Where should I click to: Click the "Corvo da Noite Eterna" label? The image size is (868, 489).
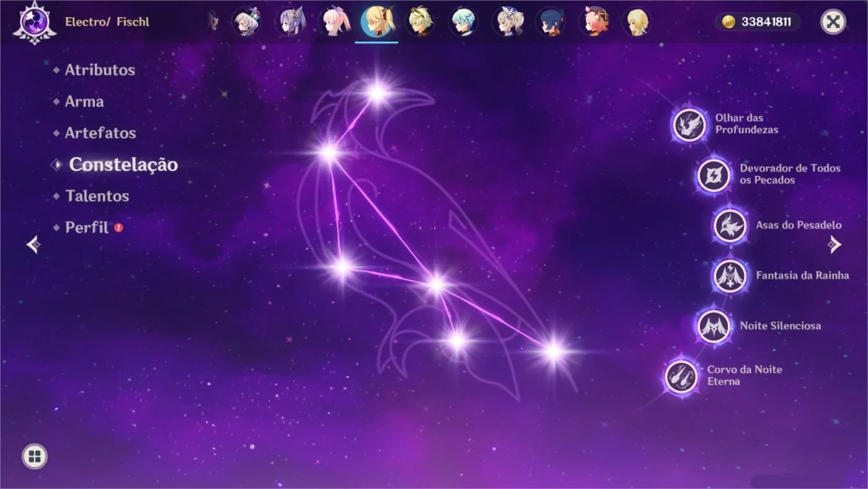point(745,375)
